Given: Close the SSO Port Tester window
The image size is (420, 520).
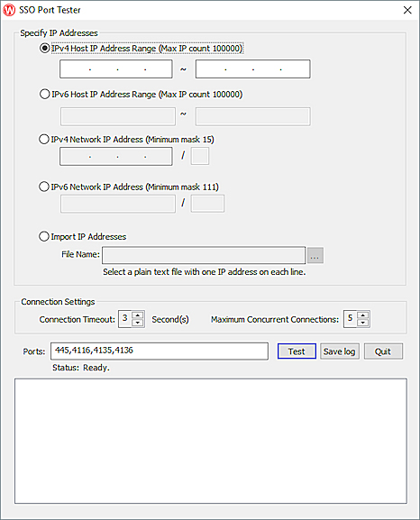Looking at the screenshot, I should [x=407, y=10].
